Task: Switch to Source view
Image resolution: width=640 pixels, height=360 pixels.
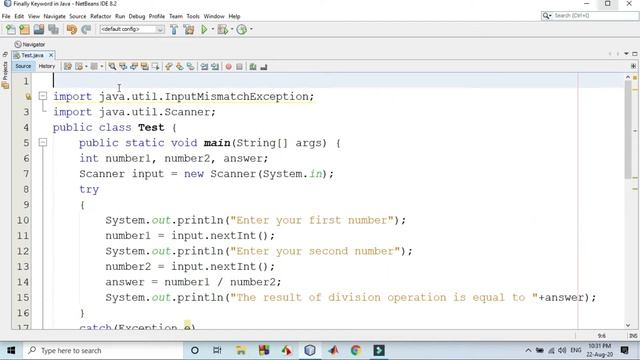Action: [23, 66]
